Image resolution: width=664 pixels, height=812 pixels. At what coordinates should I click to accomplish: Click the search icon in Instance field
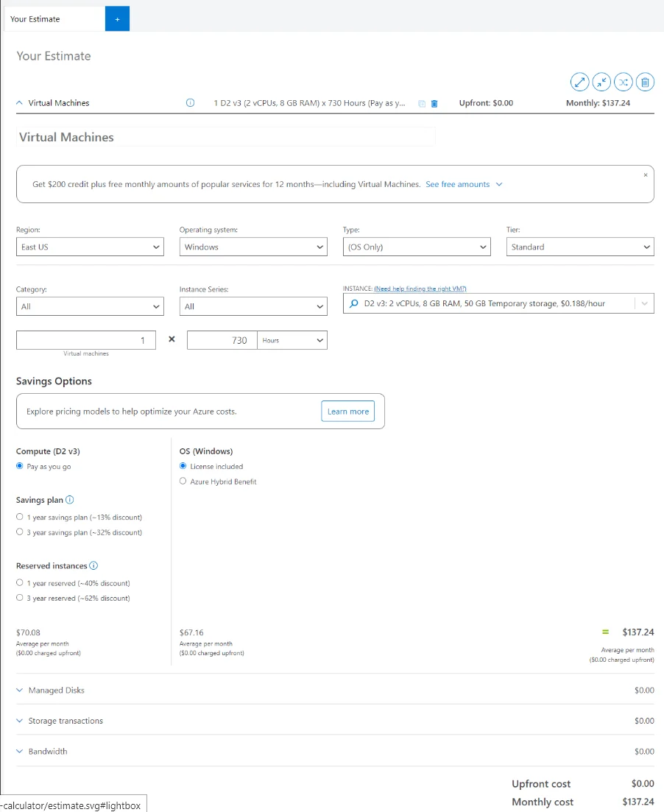click(354, 303)
